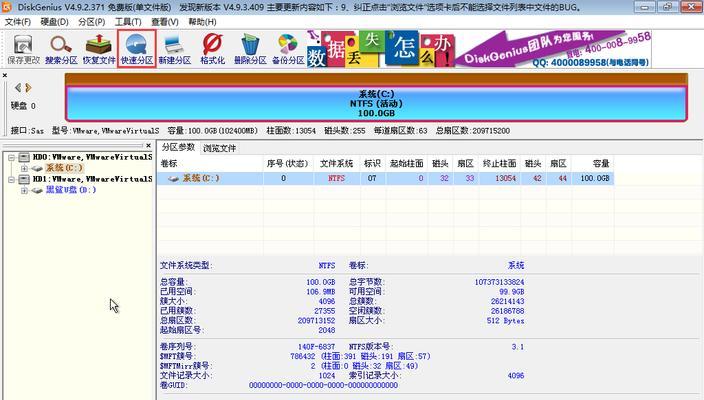The height and width of the screenshot is (400, 704).
Task: Click the next disk arrow beside the disk bar
Action: click(x=28, y=90)
